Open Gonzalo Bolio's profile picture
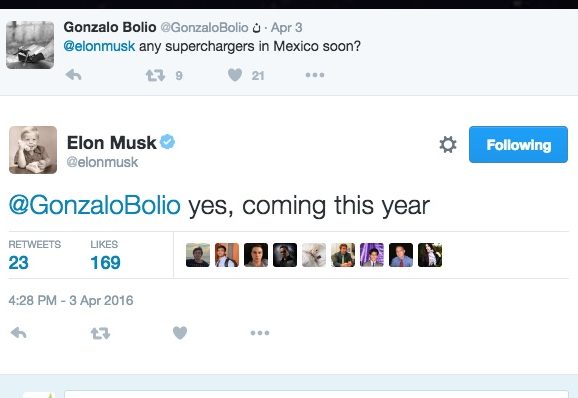Image resolution: width=578 pixels, height=398 pixels. coord(30,45)
